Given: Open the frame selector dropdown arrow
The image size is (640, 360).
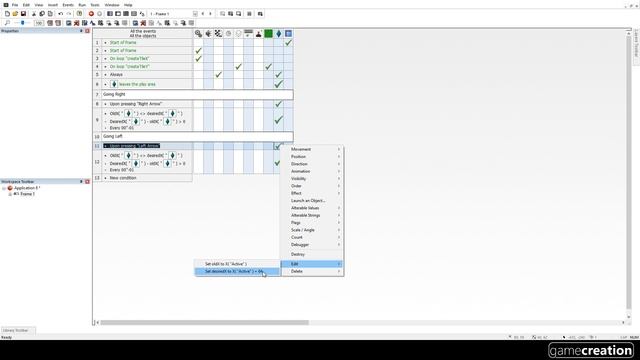Looking at the screenshot, I should point(195,14).
